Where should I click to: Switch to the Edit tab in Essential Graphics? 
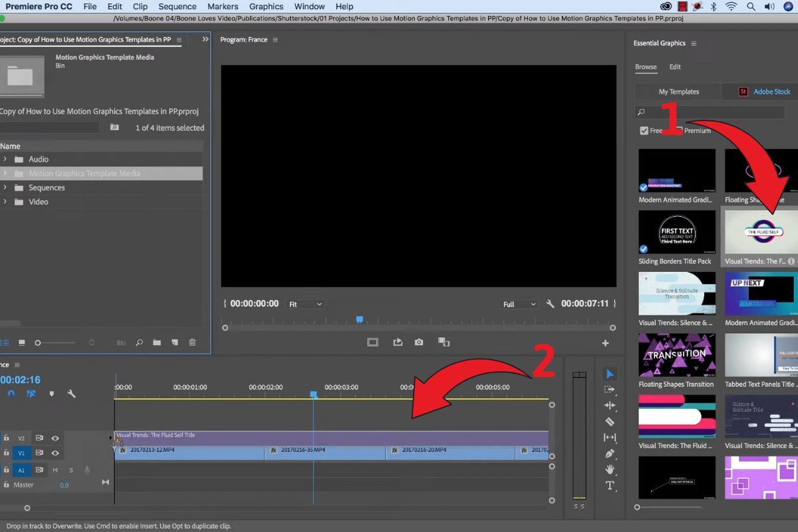click(675, 66)
